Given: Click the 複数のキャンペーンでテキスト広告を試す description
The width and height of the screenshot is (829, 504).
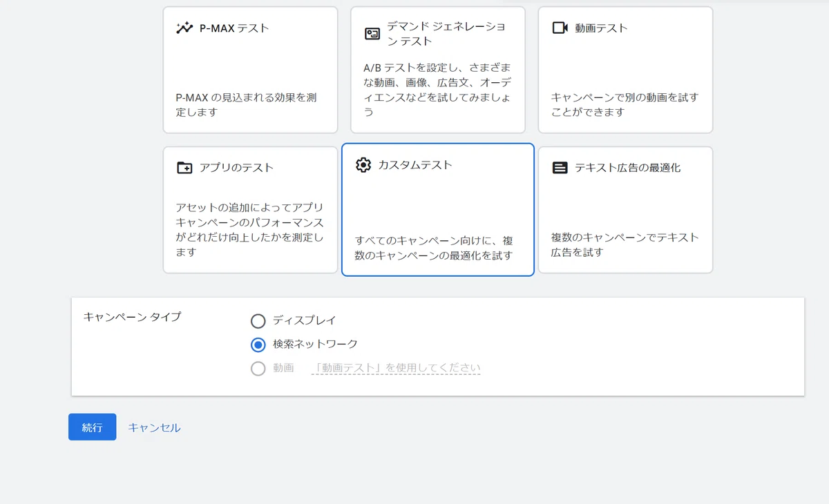Looking at the screenshot, I should pyautogui.click(x=625, y=244).
